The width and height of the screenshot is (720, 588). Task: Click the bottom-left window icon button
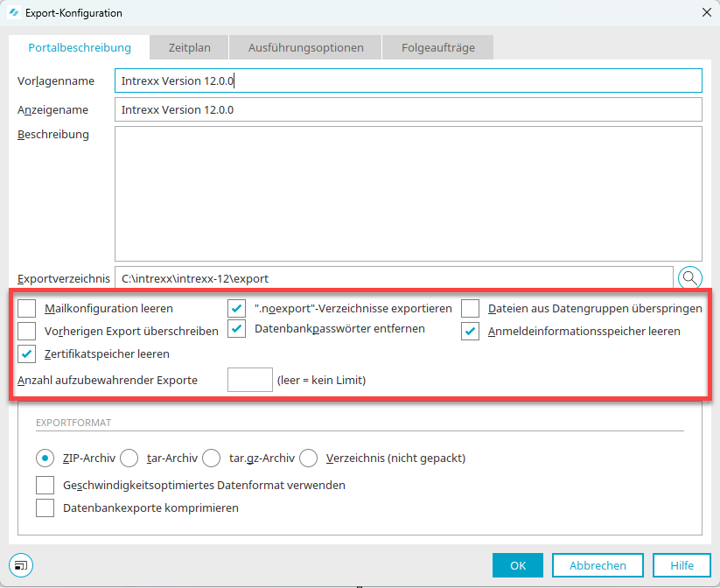pyautogui.click(x=20, y=565)
